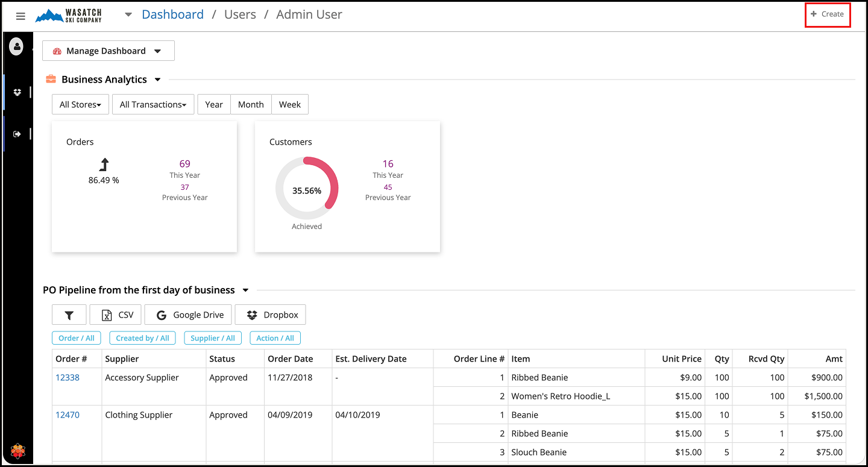Send the PO Pipeline to Dropbox

click(271, 315)
